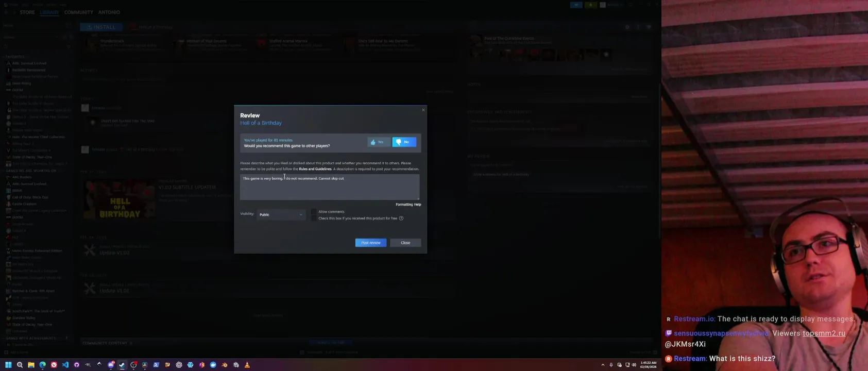Open OBS Studio from the taskbar

tap(133, 365)
